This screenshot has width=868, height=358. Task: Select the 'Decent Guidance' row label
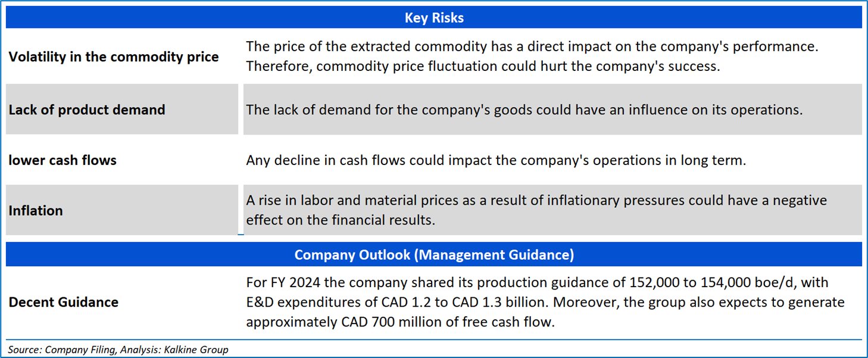[64, 302]
